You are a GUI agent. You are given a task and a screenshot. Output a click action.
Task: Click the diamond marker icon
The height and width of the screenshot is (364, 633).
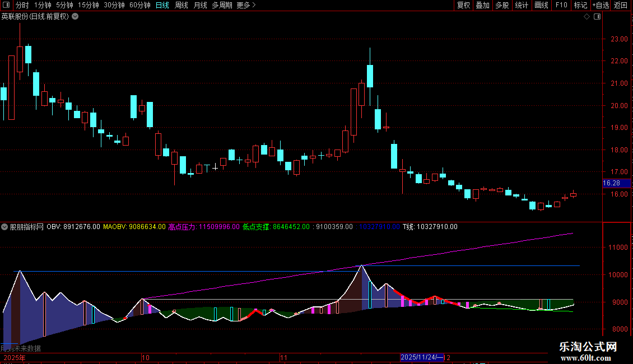click(x=587, y=17)
